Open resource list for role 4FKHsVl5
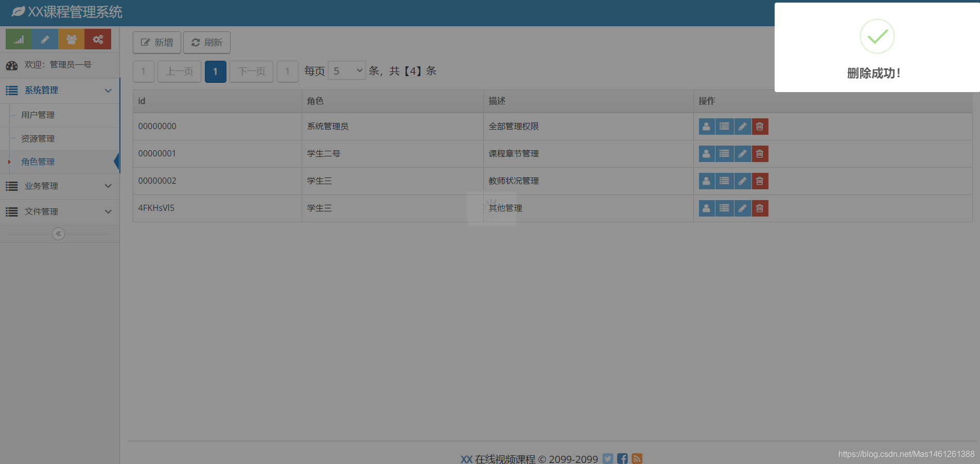This screenshot has width=980, height=464. (x=724, y=208)
